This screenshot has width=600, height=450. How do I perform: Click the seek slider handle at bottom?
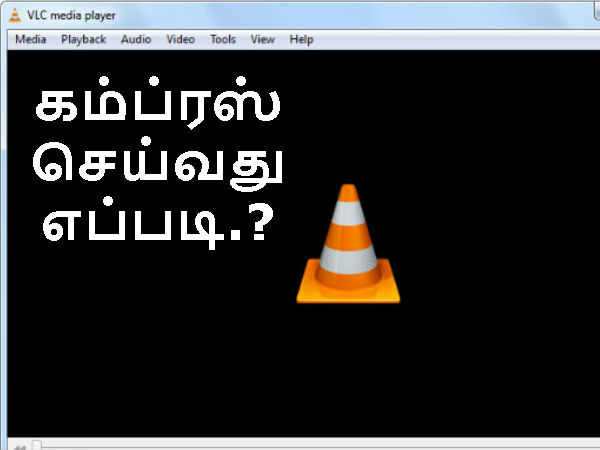[36, 445]
